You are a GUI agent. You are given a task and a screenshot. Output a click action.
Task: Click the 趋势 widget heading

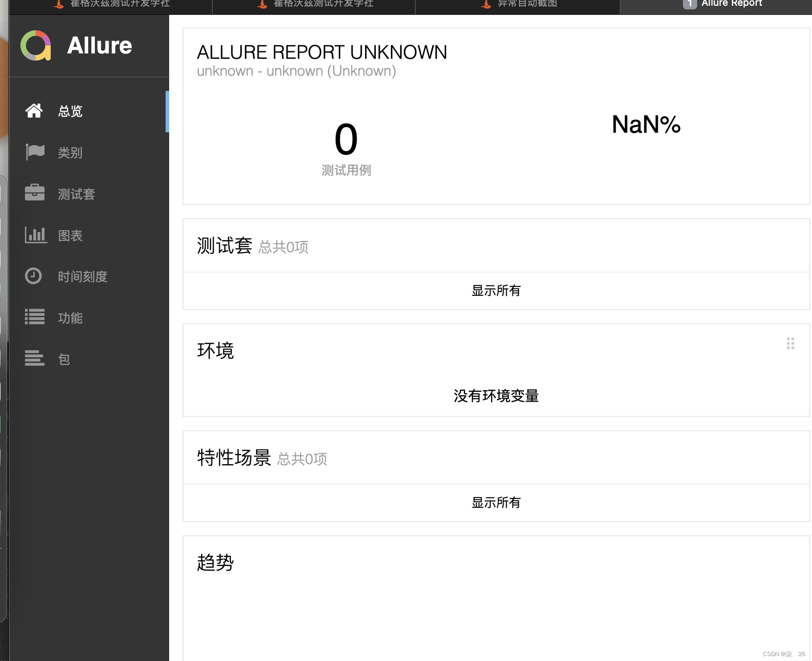[x=215, y=562]
